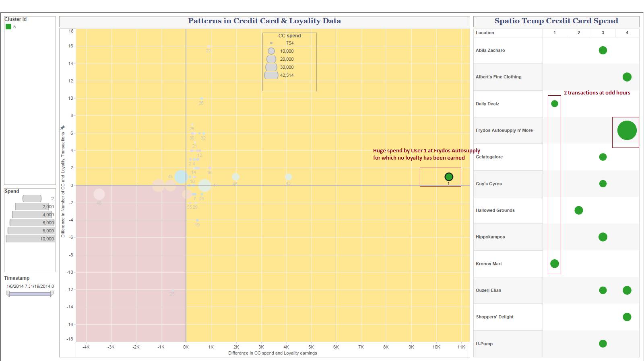Screen dimensions: 644x361
Task: Select the Location column header
Action: (485, 33)
